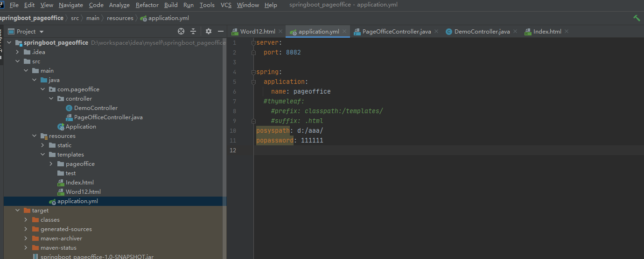Click the fold marker beside server line
This screenshot has width=644, height=259.
click(253, 43)
